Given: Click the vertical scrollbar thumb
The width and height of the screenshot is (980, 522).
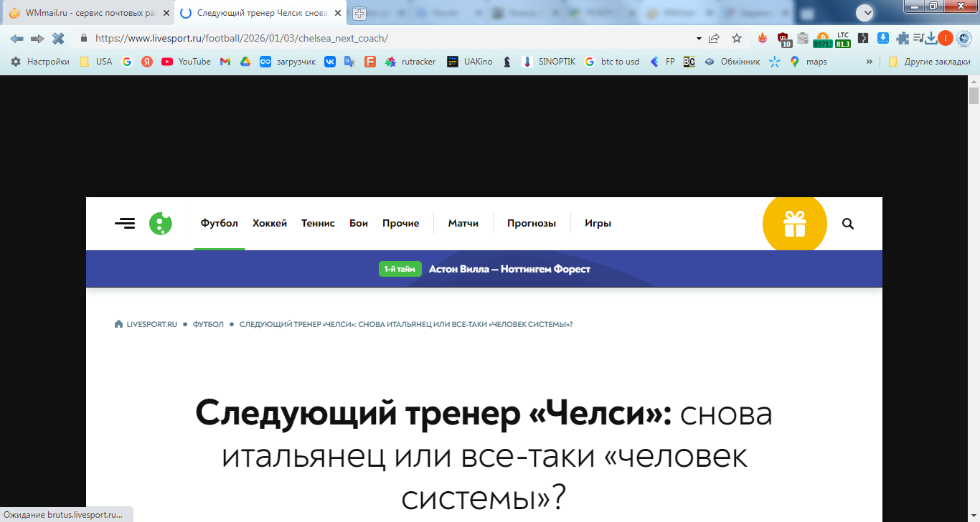Looking at the screenshot, I should tap(974, 96).
